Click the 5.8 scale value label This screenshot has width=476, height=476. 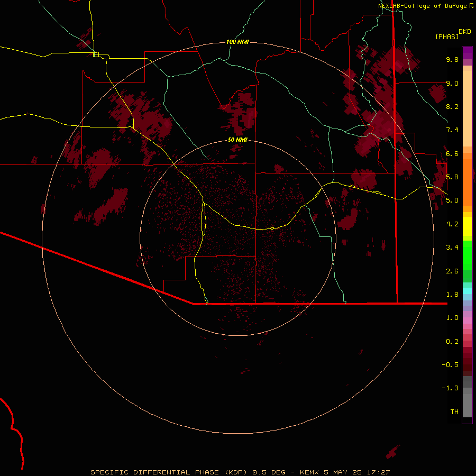452,177
